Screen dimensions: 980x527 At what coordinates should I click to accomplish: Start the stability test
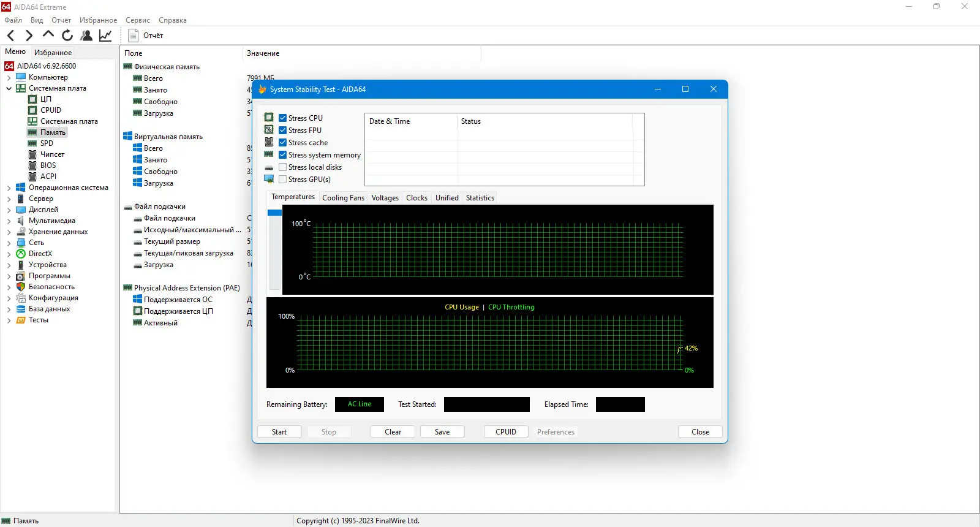[x=279, y=432]
